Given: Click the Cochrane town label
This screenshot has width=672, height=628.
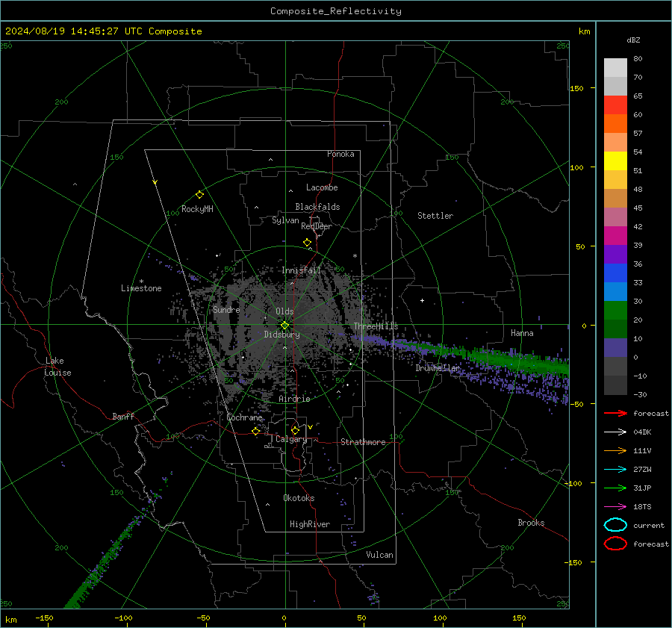Looking at the screenshot, I should pos(244,417).
